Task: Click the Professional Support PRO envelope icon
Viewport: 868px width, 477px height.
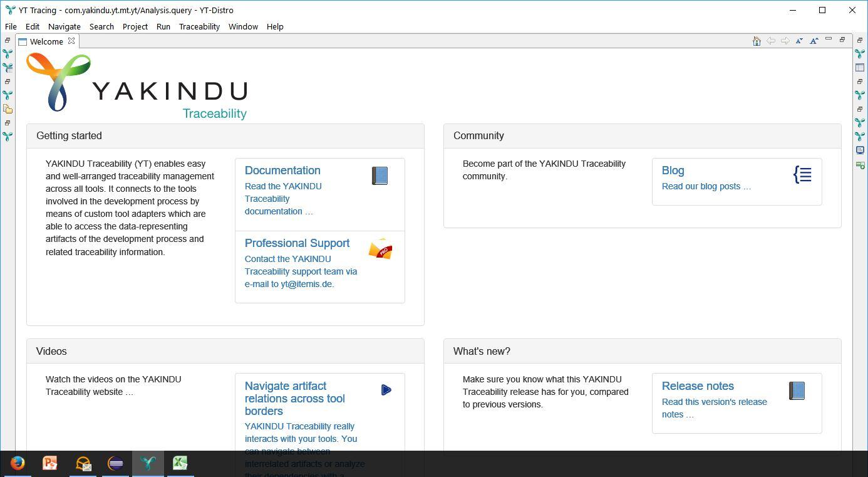Action: coord(380,249)
